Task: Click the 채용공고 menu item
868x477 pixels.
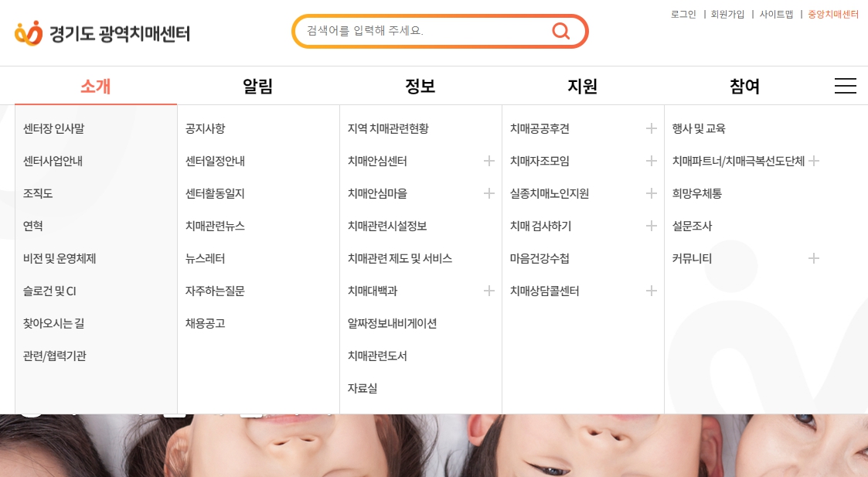Action: point(205,323)
